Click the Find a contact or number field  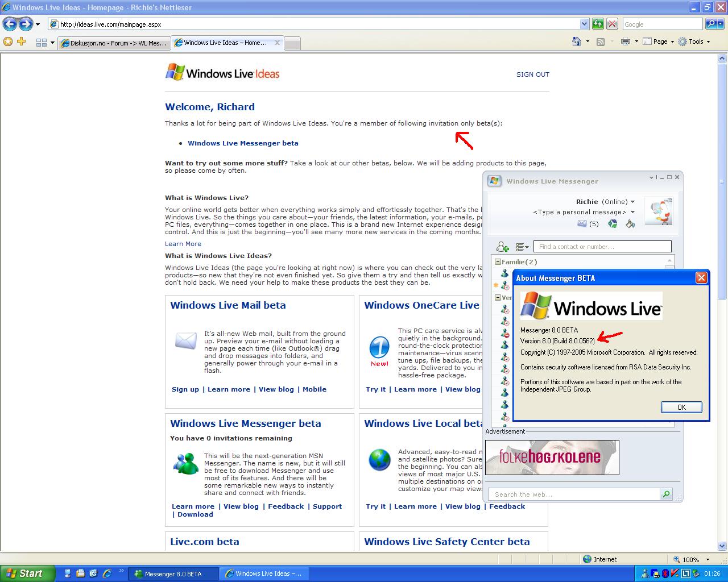[x=602, y=247]
